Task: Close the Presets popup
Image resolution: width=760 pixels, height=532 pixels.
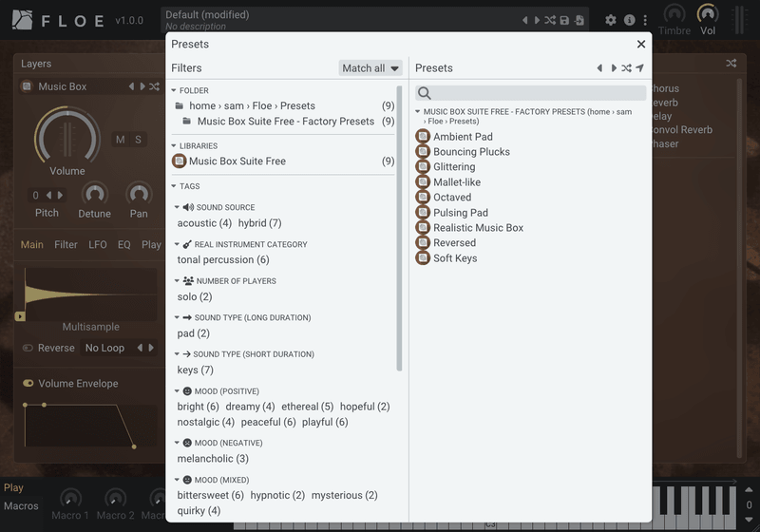Action: pos(640,44)
